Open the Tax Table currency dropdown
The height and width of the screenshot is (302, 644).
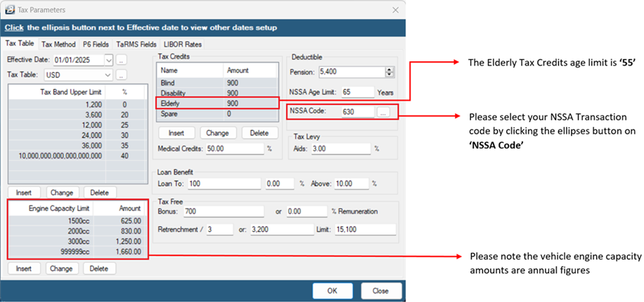[x=108, y=75]
